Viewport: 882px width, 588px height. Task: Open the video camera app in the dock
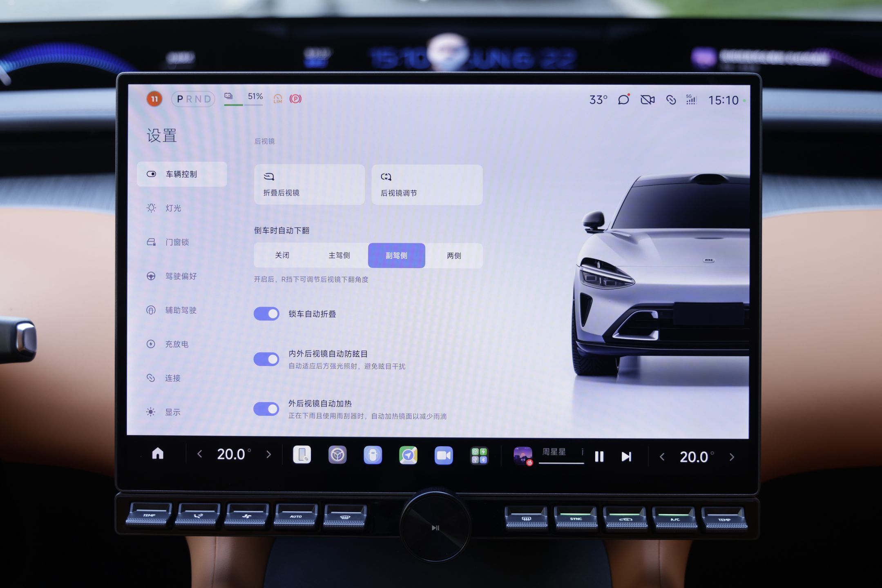click(444, 456)
